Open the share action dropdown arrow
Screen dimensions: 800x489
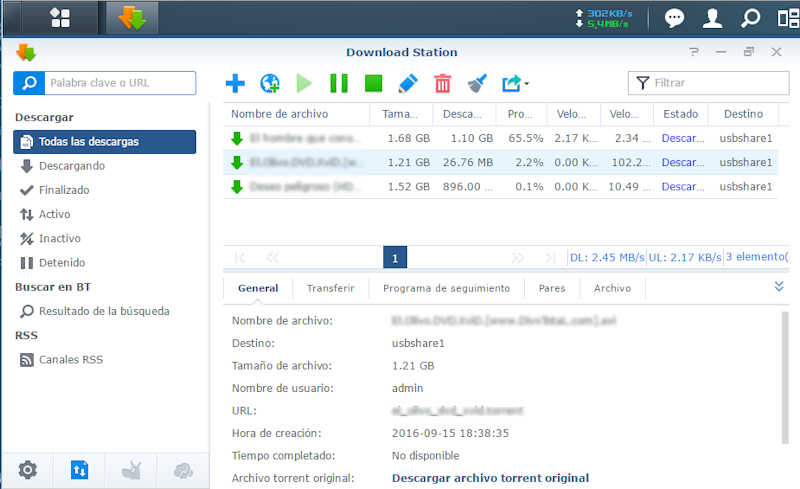click(527, 83)
